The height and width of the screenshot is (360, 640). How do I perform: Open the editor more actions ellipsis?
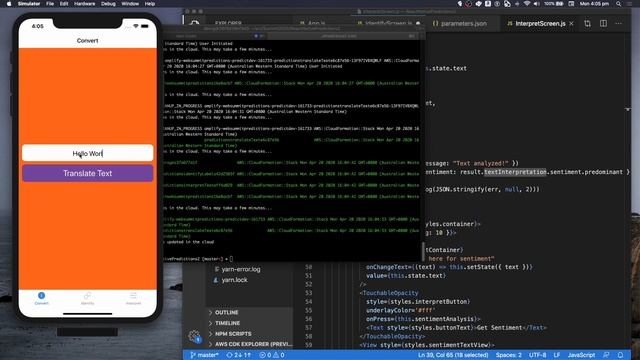point(618,24)
